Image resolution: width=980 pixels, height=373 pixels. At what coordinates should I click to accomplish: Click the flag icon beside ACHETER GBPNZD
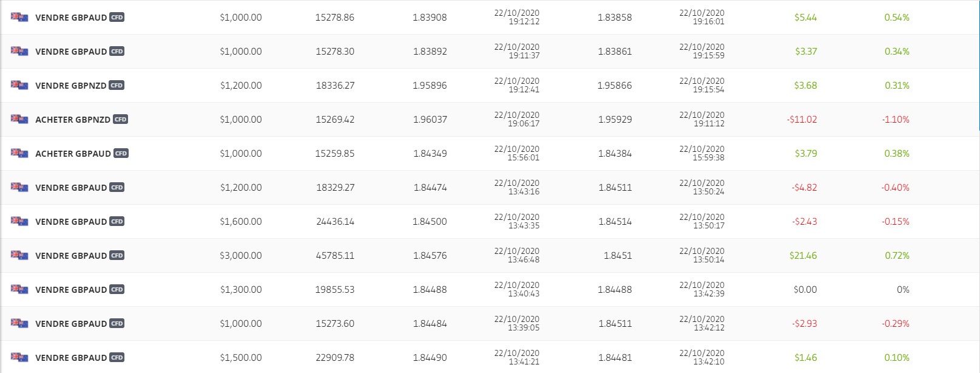[19, 119]
